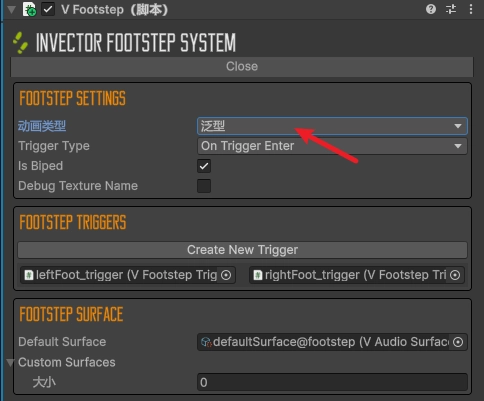
Task: Click the Create New Trigger button
Action: point(242,250)
